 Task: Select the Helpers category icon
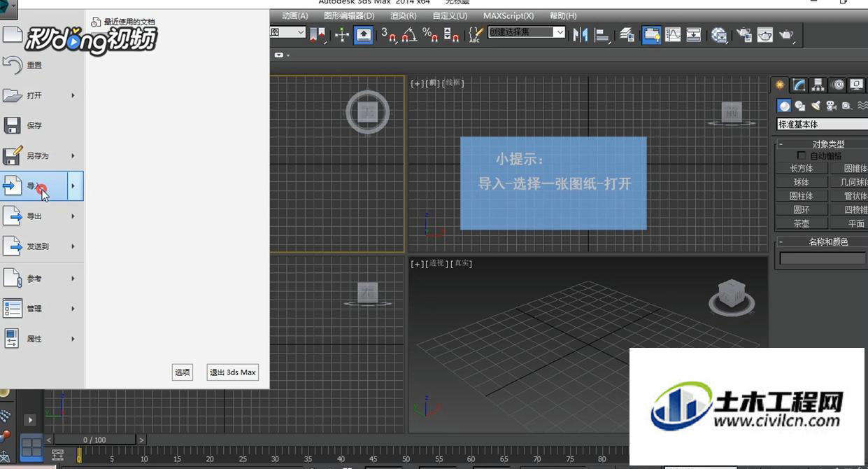pos(846,106)
